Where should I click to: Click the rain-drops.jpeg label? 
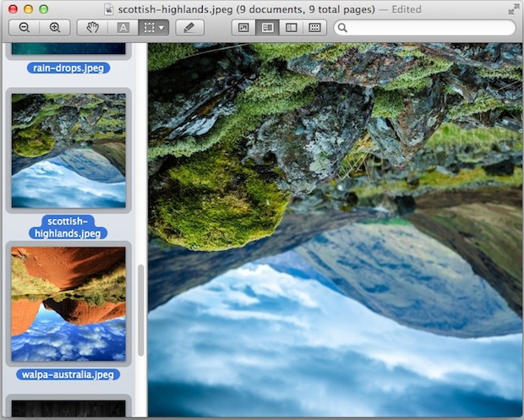click(68, 68)
